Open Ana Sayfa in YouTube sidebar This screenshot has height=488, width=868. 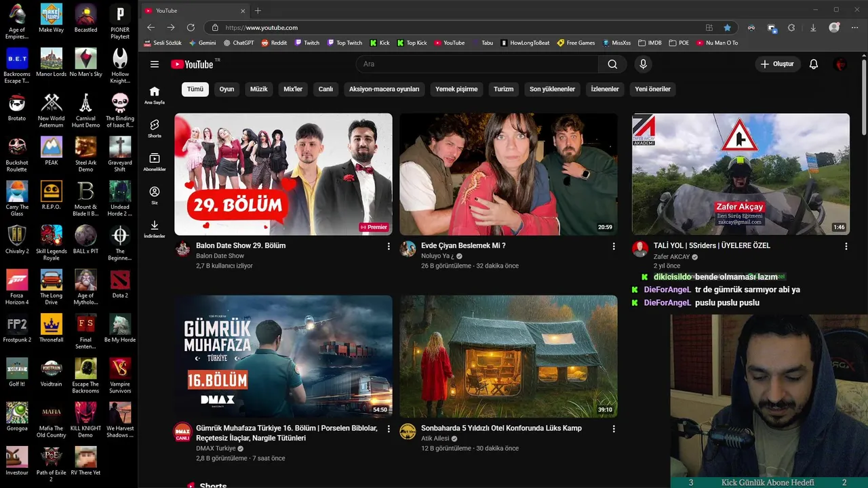point(155,95)
